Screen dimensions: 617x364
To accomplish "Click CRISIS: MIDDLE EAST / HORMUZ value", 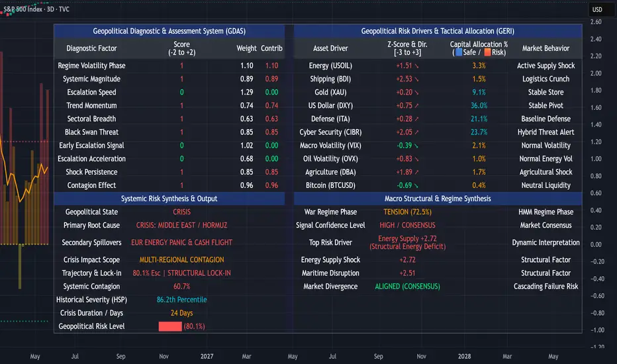I will (181, 226).
